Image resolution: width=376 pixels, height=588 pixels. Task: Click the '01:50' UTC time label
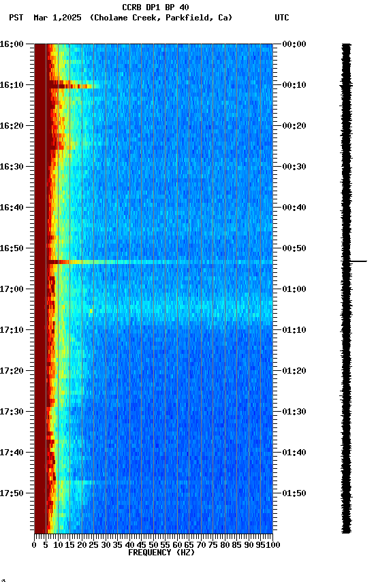coord(294,493)
